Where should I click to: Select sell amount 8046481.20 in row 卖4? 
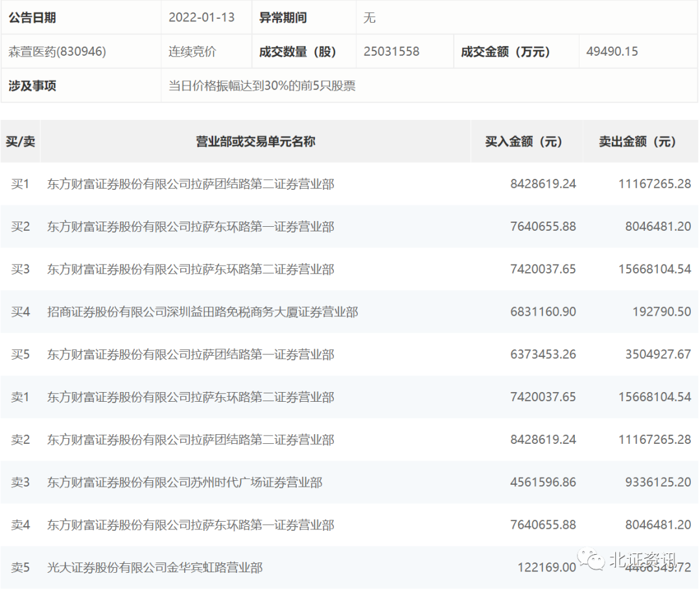(x=658, y=525)
